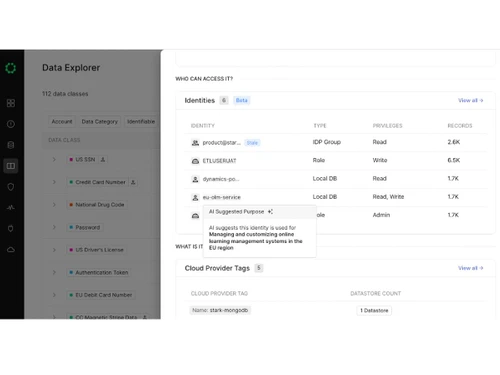Select the US Driver's License label
Screen dimensions: 500x375
pyautogui.click(x=99, y=250)
